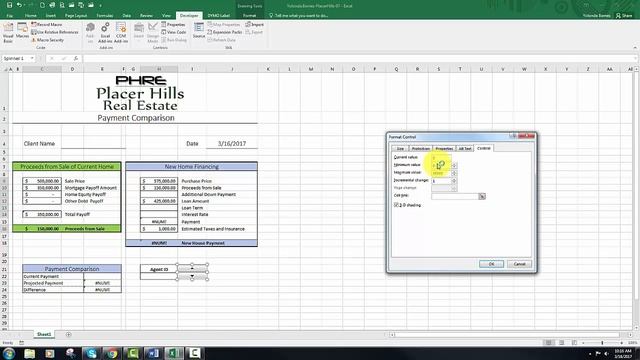Click Expansion Packs
640x360 pixels.
[x=224, y=32]
